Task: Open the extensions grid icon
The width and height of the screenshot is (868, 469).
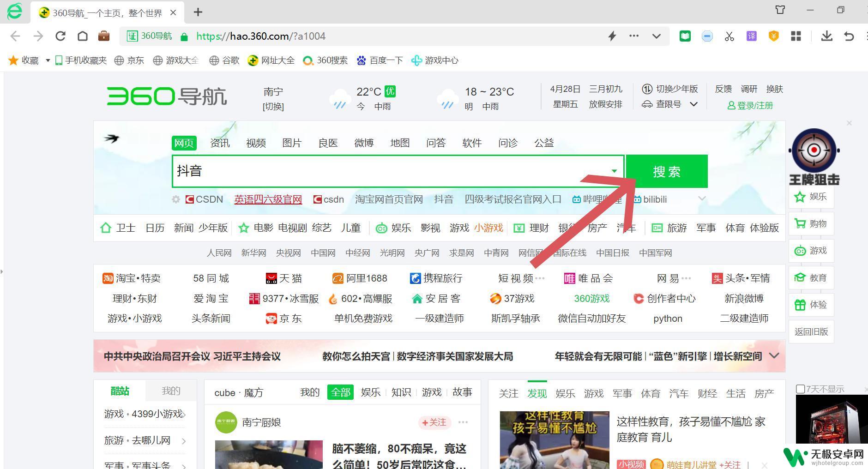Action: click(796, 36)
